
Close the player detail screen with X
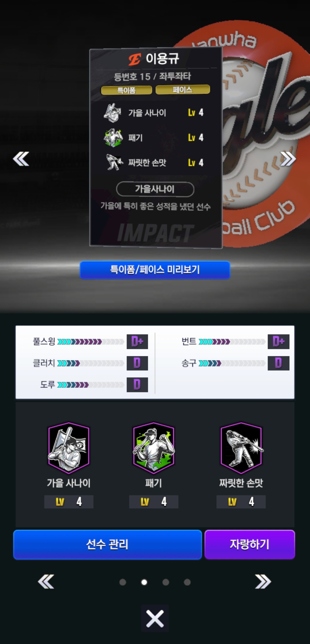155,618
